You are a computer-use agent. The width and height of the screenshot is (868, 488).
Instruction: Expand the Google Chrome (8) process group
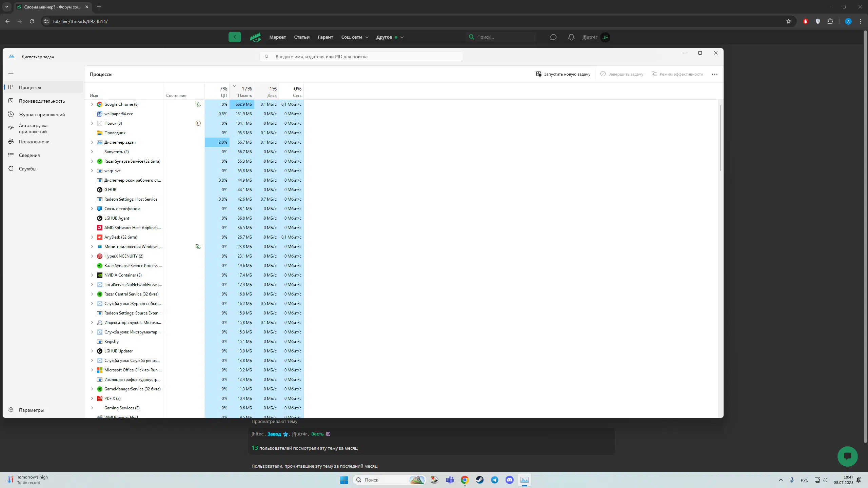92,104
